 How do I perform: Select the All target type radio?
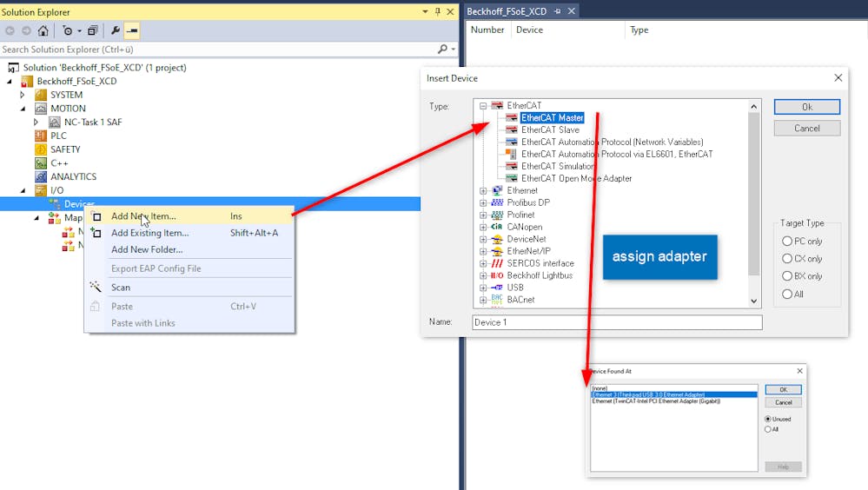click(x=786, y=294)
